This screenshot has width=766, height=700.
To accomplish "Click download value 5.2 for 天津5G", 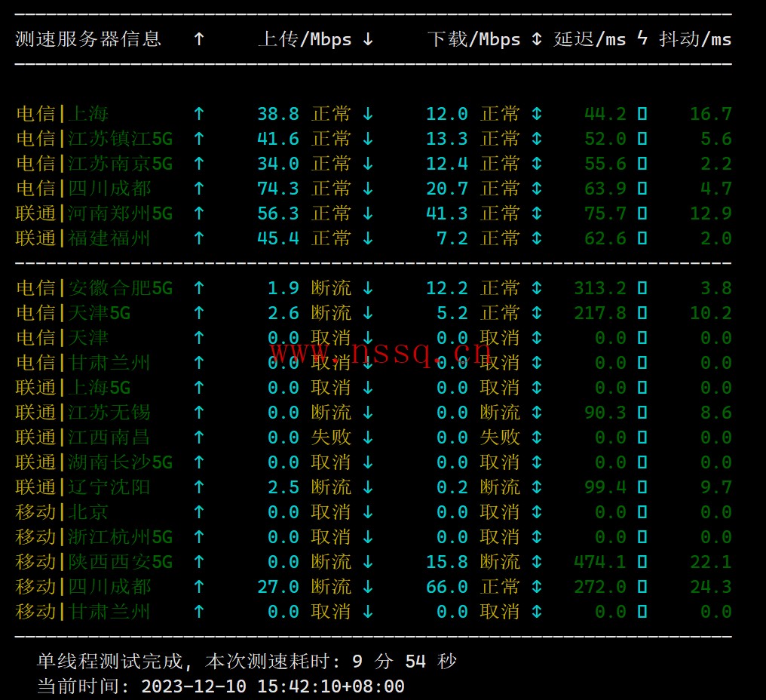I will click(452, 313).
